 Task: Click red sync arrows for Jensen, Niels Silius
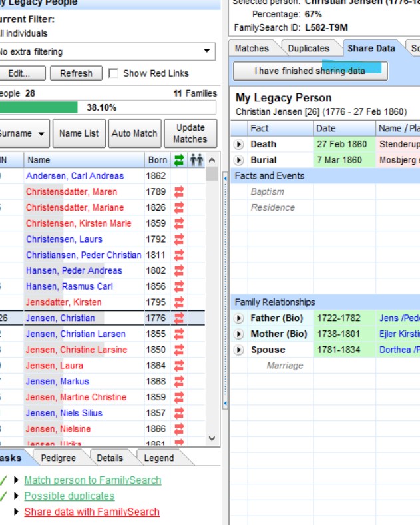(x=179, y=413)
